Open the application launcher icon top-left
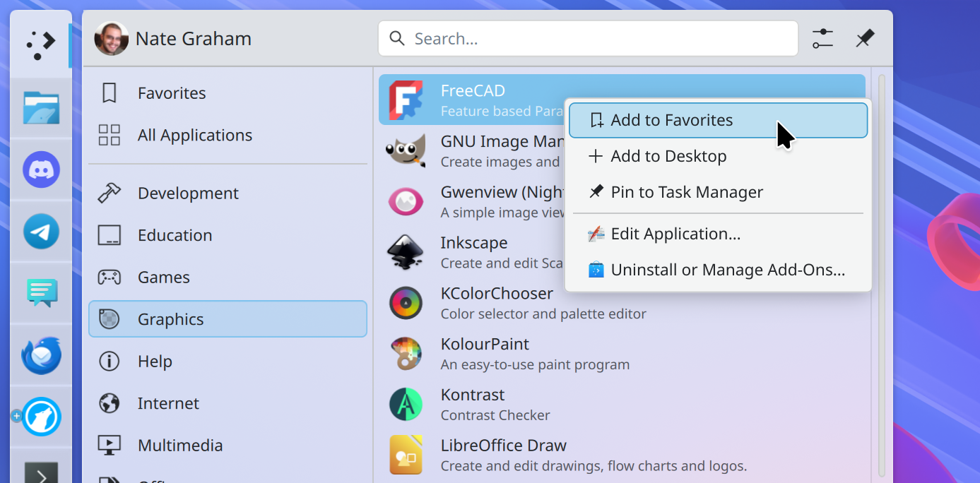 tap(40, 44)
